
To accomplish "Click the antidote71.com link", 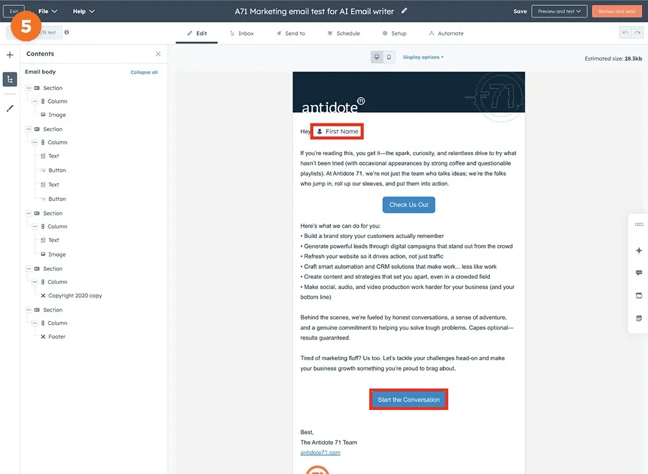I will coord(320,453).
